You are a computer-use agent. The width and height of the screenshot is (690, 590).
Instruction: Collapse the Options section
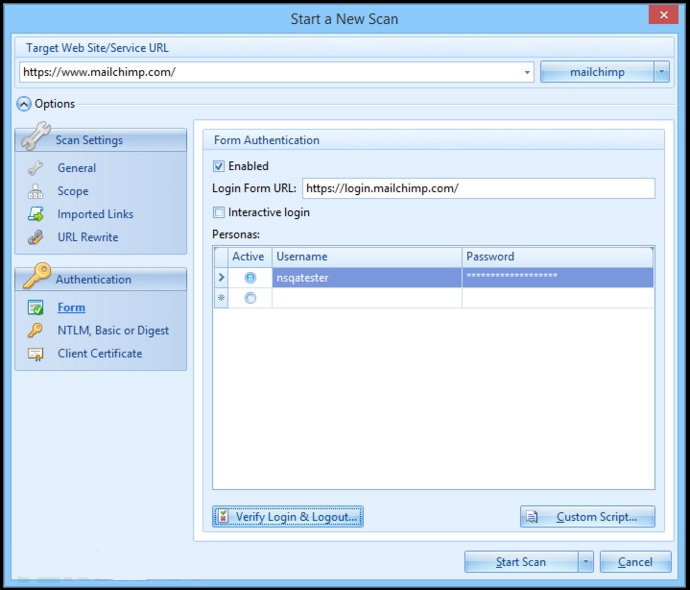(x=23, y=104)
